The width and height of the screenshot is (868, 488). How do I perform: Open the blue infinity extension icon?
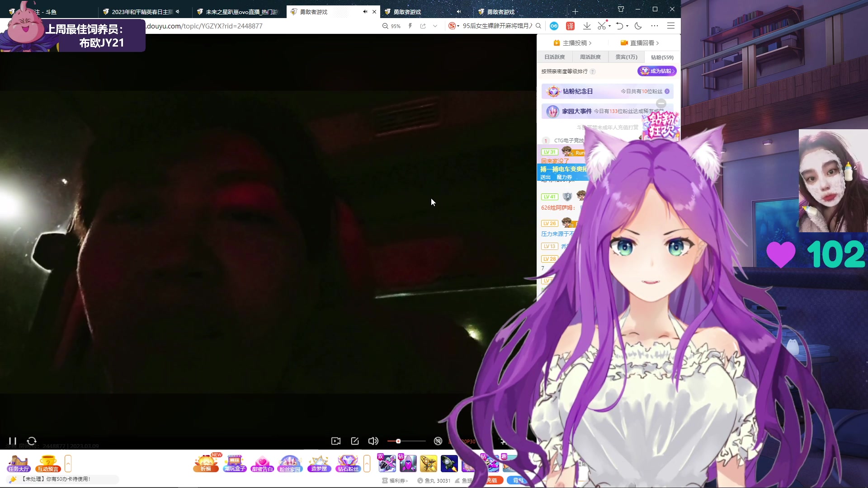554,26
